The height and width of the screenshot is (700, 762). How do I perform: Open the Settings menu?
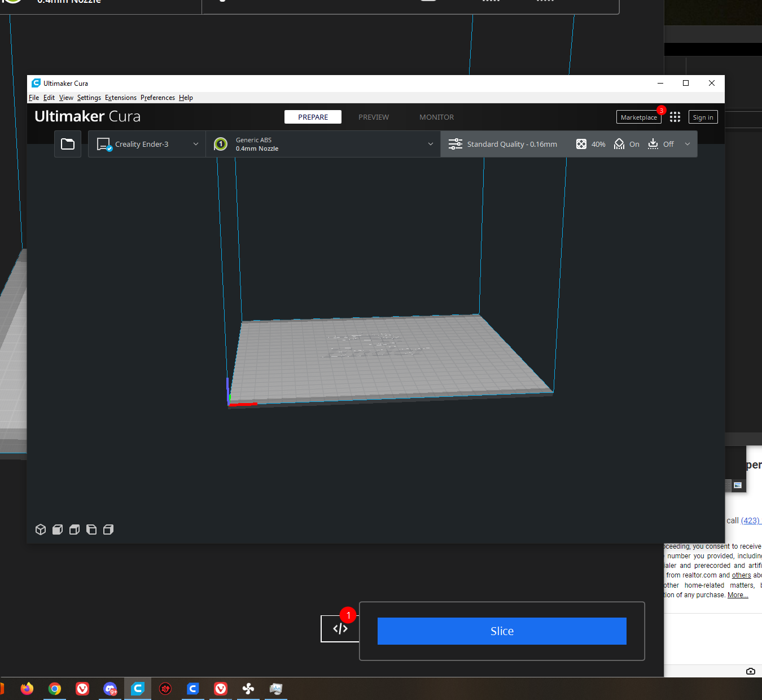pos(89,98)
